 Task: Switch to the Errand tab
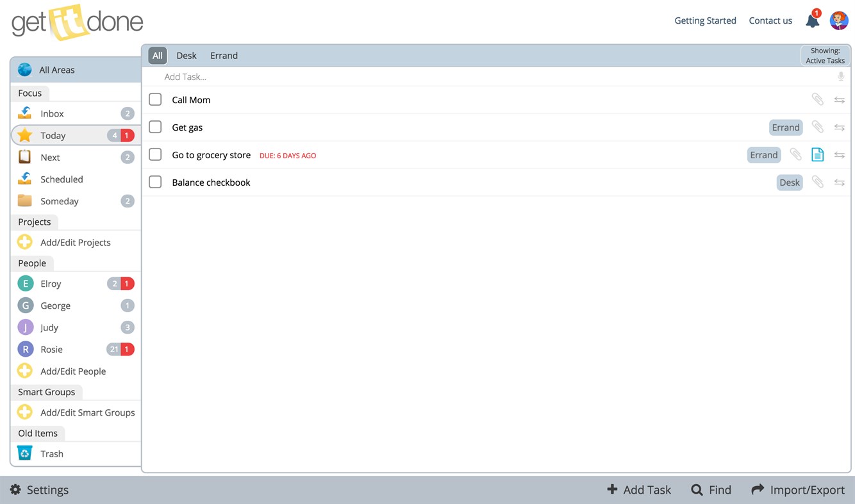[x=224, y=55]
